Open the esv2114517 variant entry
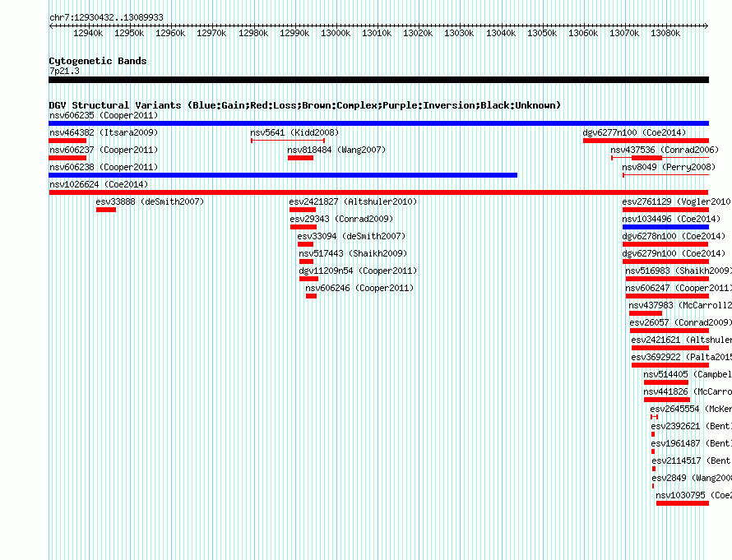 (x=692, y=460)
